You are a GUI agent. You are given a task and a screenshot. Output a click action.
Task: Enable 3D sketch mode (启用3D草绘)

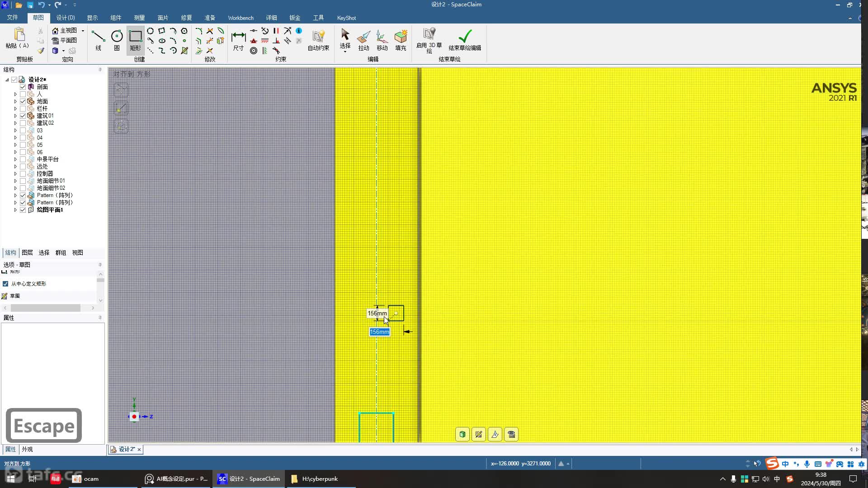[429, 40]
